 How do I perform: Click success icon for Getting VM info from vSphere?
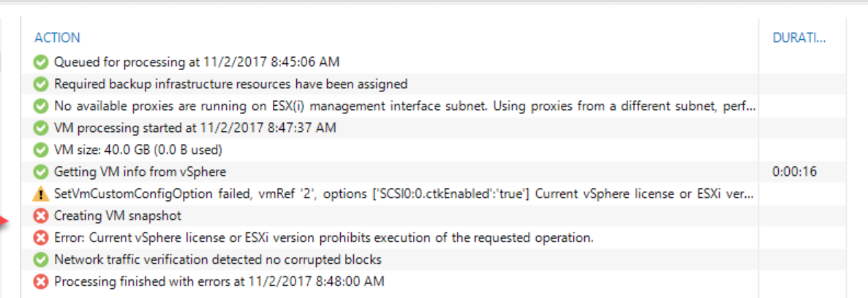41,172
